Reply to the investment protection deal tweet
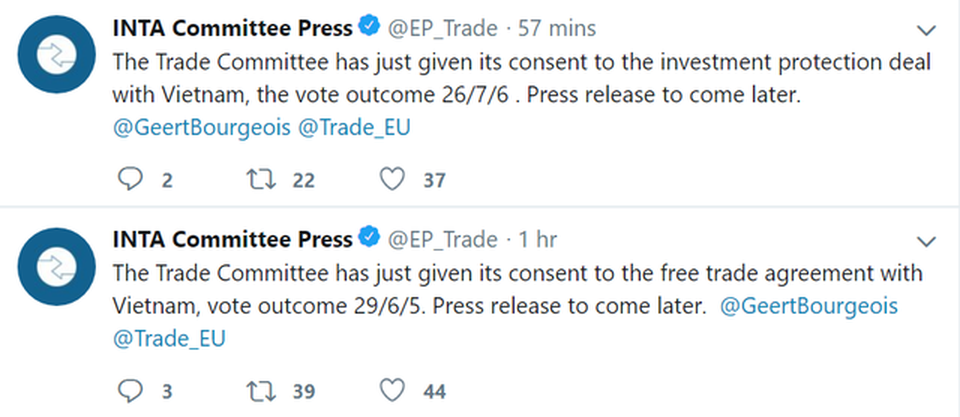The image size is (960, 417). pos(132,180)
